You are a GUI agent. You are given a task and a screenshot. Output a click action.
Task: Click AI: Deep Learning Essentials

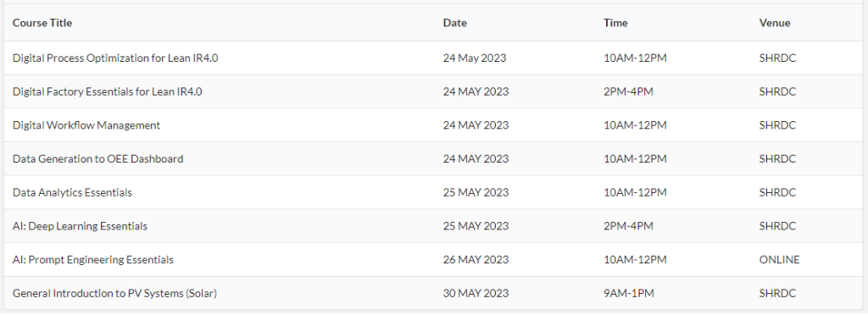coord(80,227)
